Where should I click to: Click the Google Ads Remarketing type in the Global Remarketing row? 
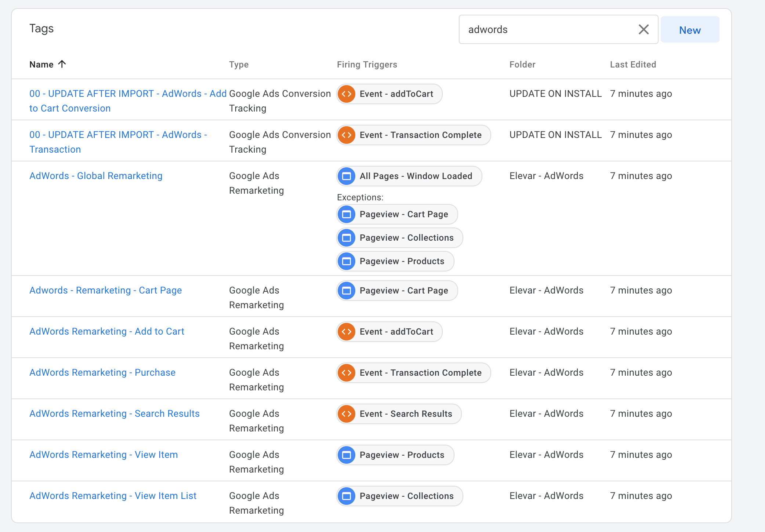click(x=256, y=183)
